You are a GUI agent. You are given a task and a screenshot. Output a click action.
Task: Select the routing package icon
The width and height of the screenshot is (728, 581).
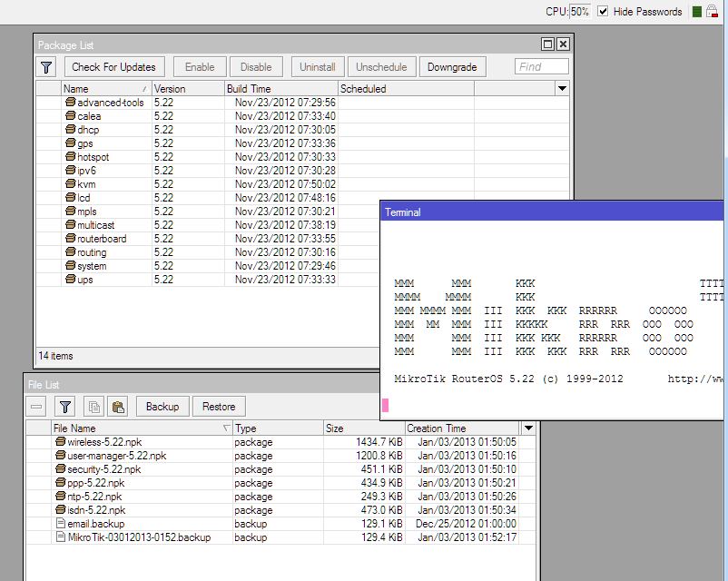70,251
